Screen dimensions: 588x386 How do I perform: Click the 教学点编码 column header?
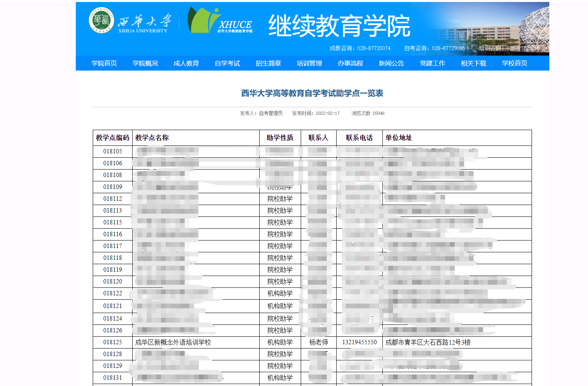112,138
